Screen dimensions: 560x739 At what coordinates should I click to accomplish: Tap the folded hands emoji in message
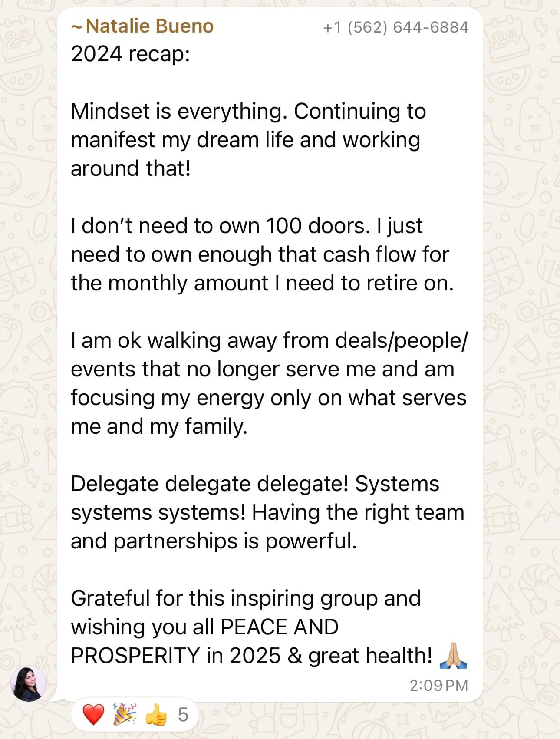453,655
